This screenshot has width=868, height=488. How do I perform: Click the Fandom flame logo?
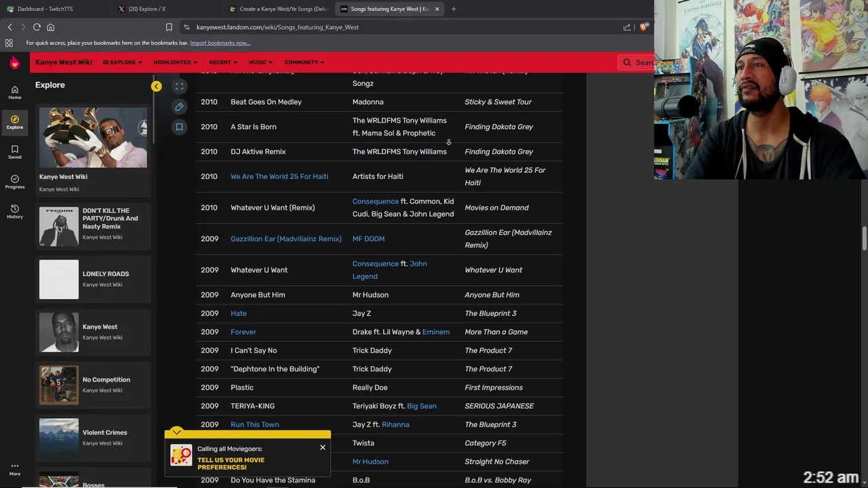coord(14,62)
